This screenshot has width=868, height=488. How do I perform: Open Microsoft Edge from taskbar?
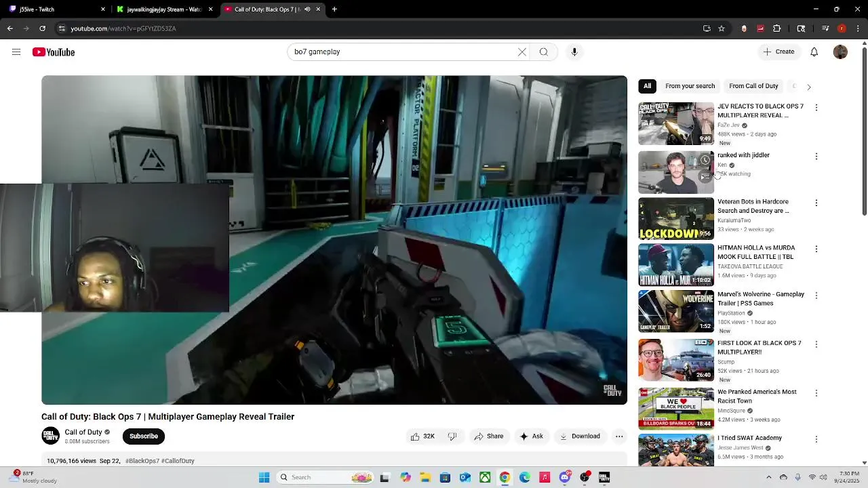(525, 477)
